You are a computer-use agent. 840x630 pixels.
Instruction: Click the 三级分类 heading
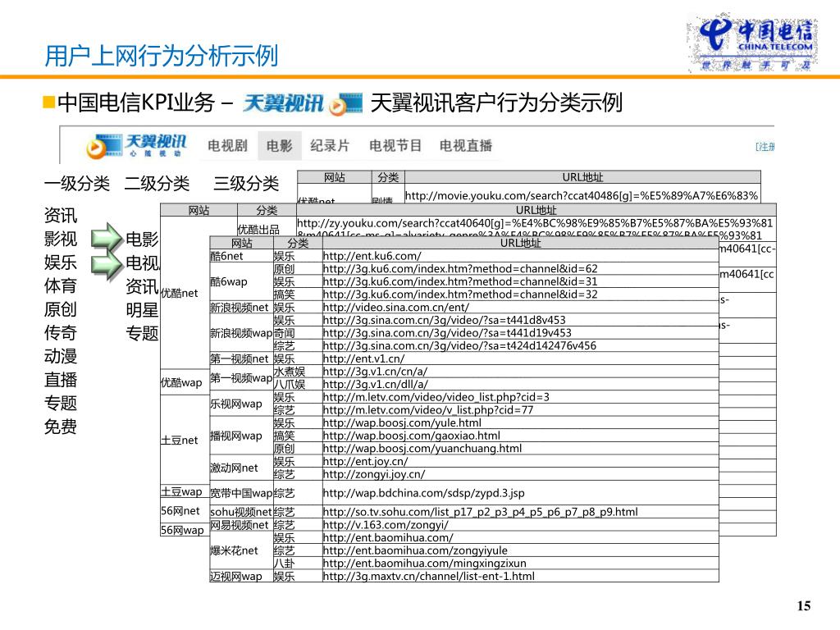(x=246, y=184)
